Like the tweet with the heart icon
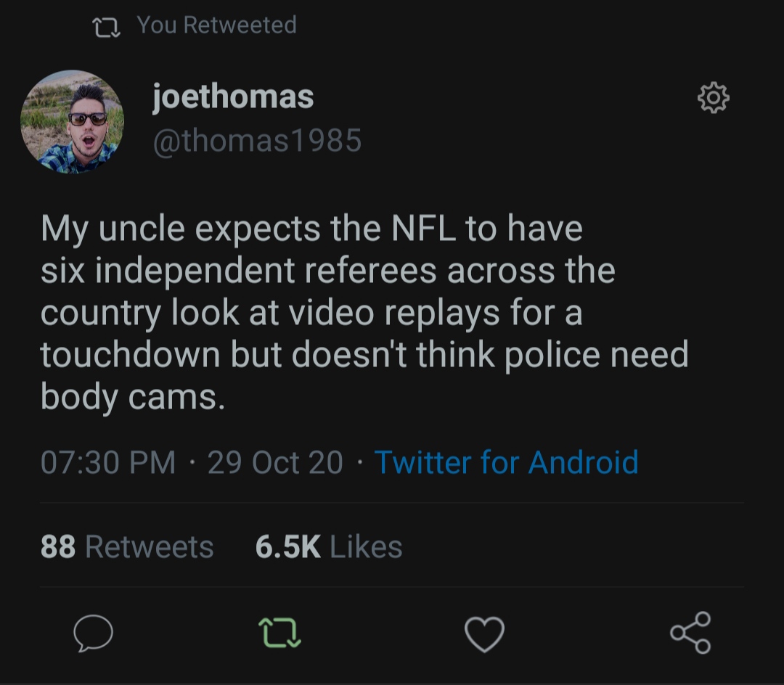 [484, 633]
